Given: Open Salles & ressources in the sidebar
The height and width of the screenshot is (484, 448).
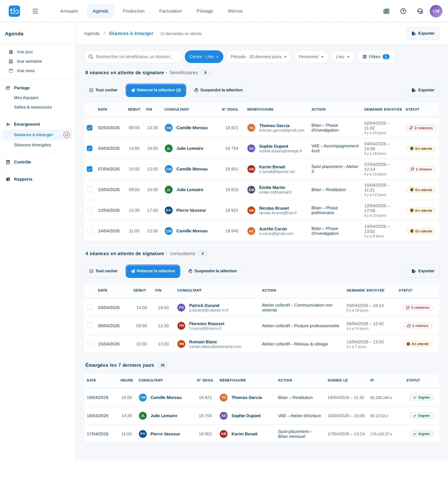Looking at the screenshot, I should tap(33, 107).
